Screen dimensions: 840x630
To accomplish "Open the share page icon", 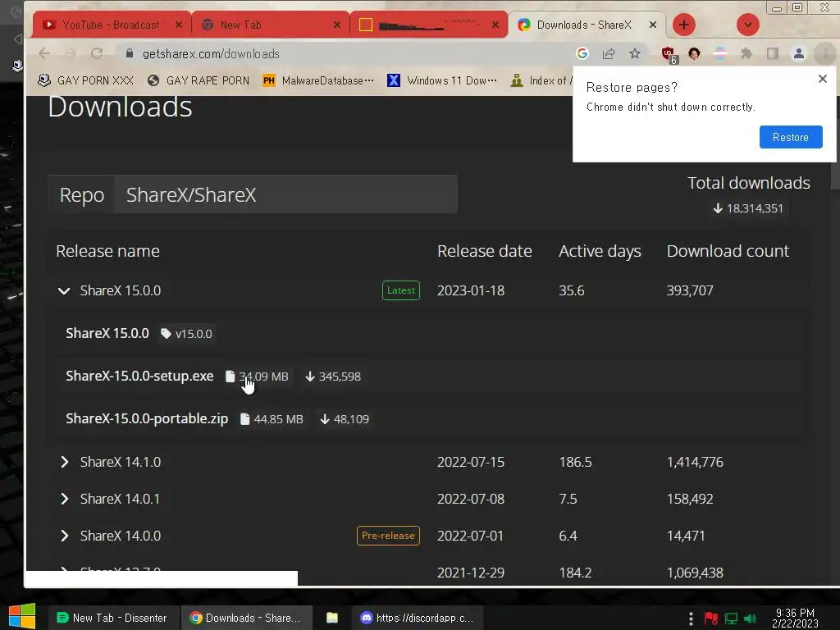I will [x=609, y=53].
